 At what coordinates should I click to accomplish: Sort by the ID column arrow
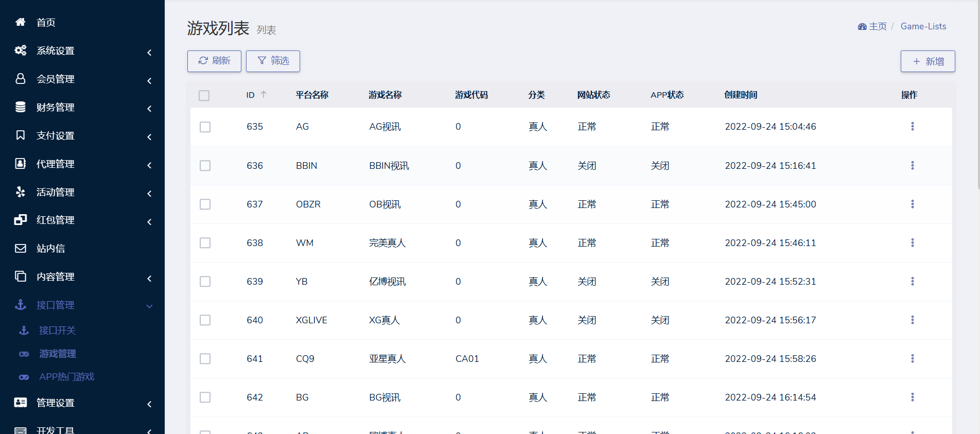tap(264, 95)
